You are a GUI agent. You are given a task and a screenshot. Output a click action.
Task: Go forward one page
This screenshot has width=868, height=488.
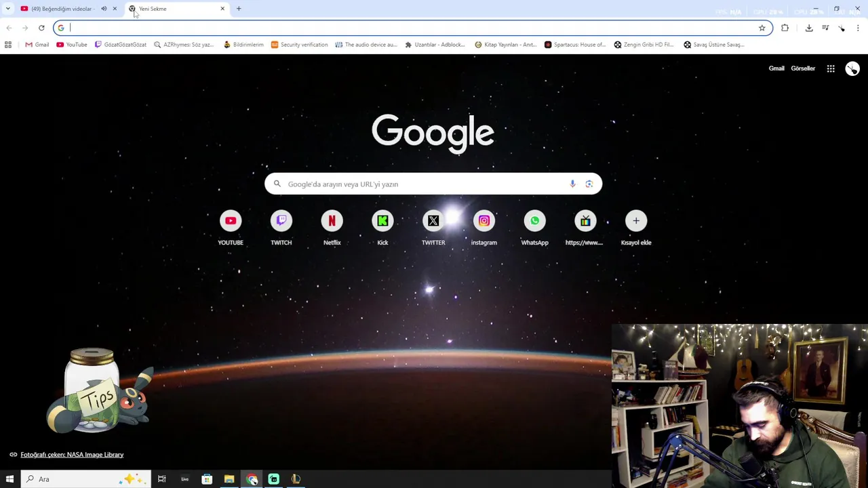(x=25, y=28)
